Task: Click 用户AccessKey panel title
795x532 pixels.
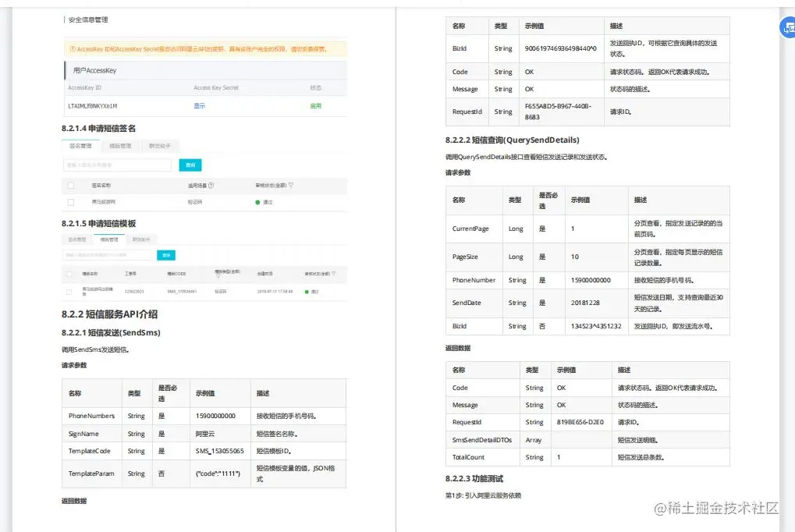Action: 95,70
